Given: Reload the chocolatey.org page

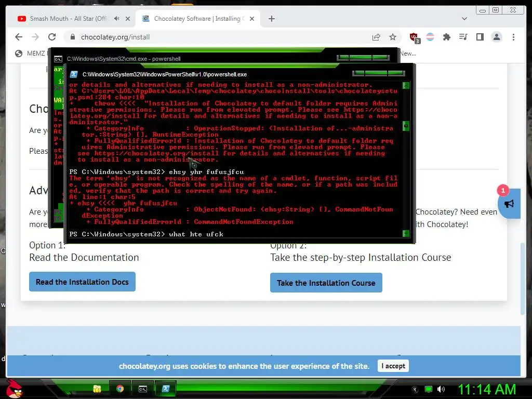Looking at the screenshot, I should [52, 37].
